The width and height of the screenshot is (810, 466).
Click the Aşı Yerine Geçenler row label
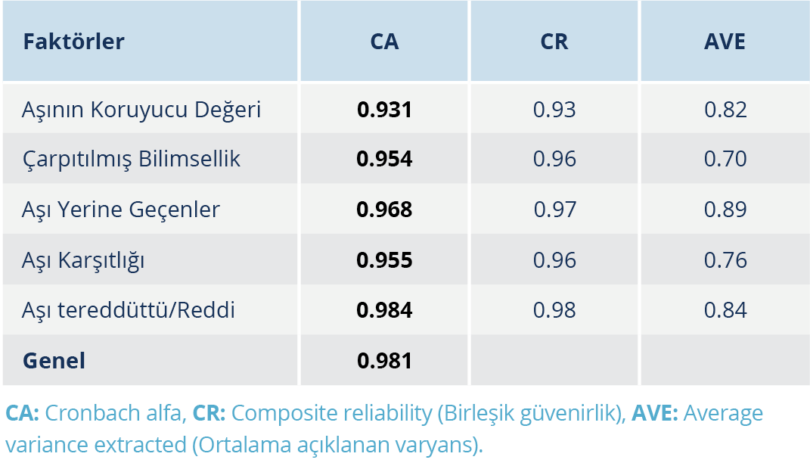[121, 210]
